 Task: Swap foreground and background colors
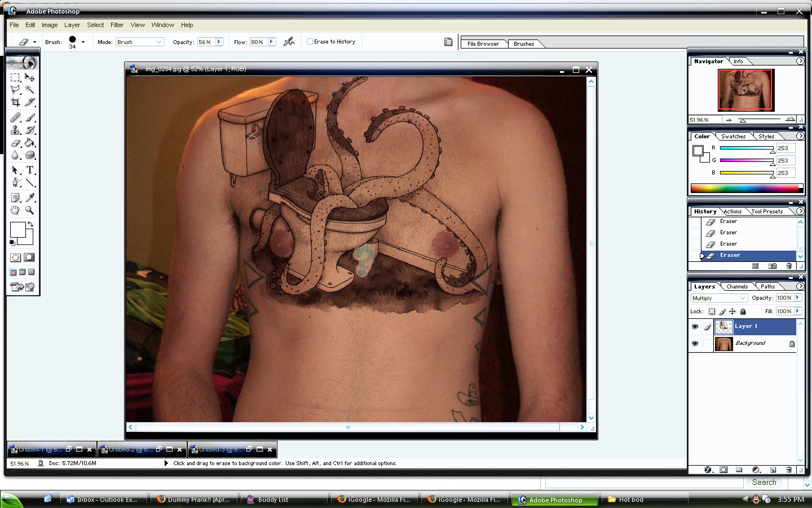[x=30, y=224]
